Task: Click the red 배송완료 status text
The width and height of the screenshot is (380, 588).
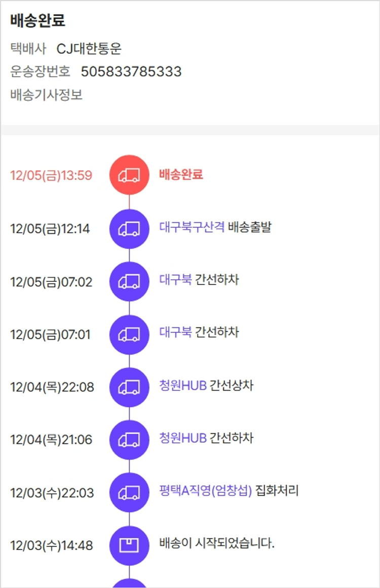Action: coord(181,175)
